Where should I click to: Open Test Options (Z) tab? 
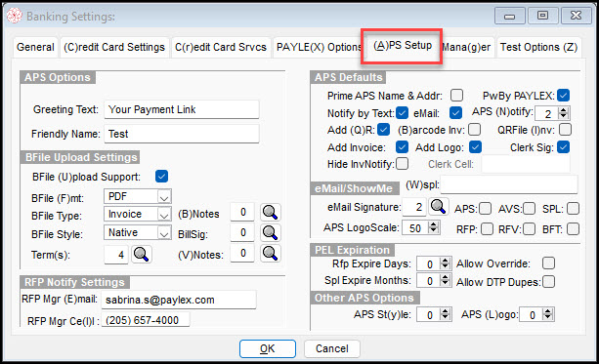click(538, 47)
